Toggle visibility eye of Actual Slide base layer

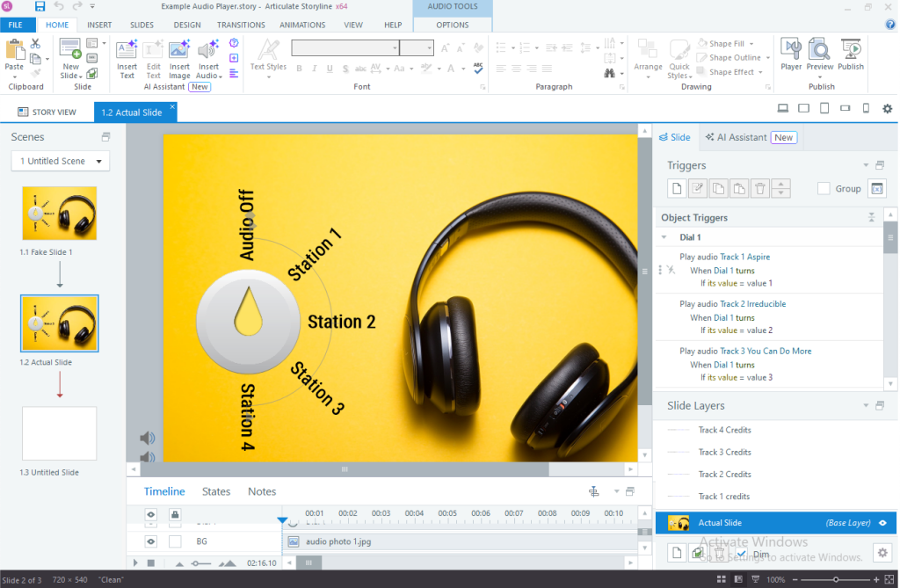(882, 523)
